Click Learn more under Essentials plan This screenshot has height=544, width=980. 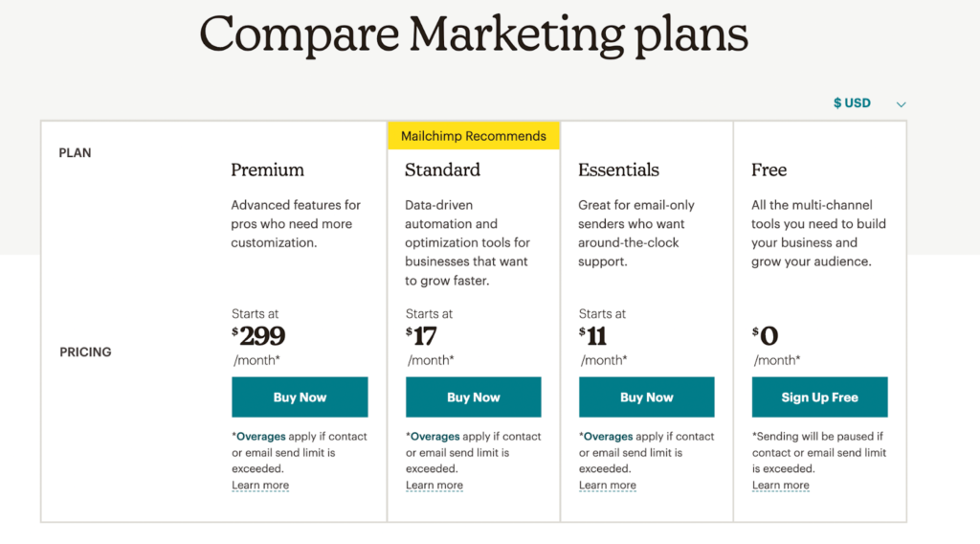click(x=607, y=486)
